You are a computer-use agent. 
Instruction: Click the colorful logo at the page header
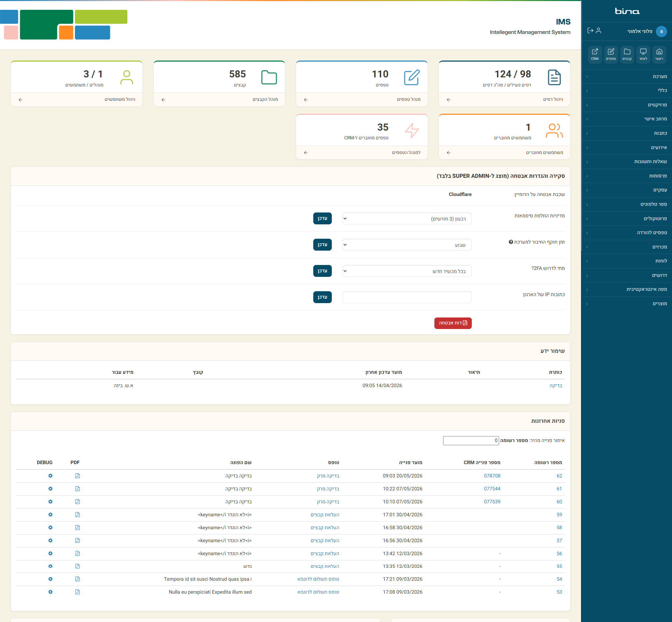(x=64, y=25)
